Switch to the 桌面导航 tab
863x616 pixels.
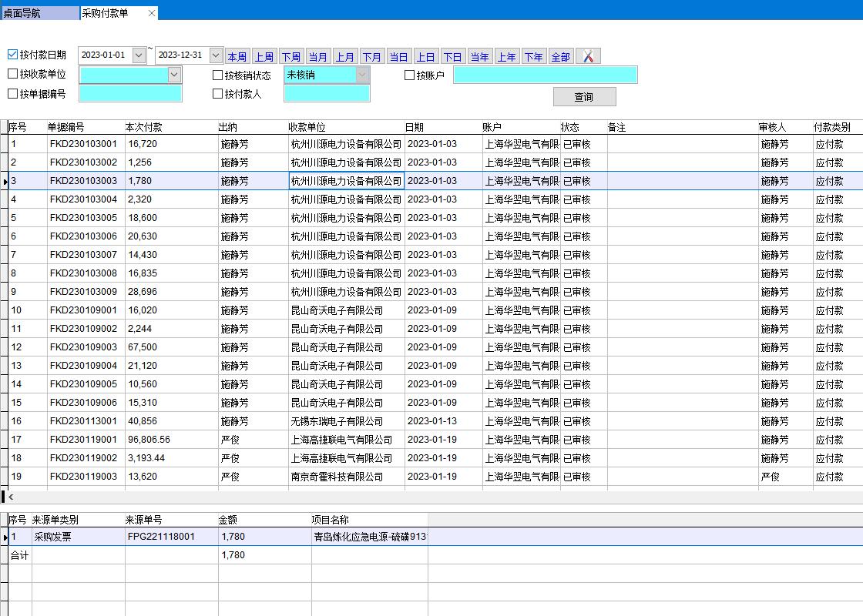coord(39,12)
